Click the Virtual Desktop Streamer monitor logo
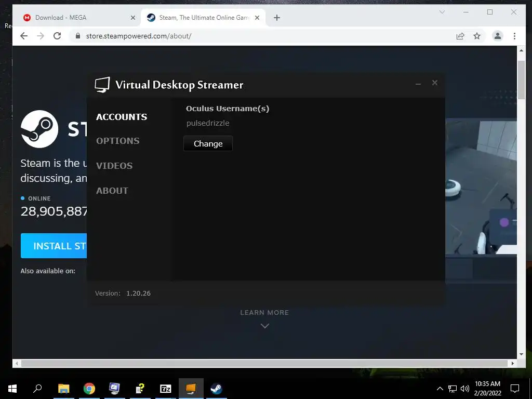The height and width of the screenshot is (399, 532). click(x=102, y=85)
